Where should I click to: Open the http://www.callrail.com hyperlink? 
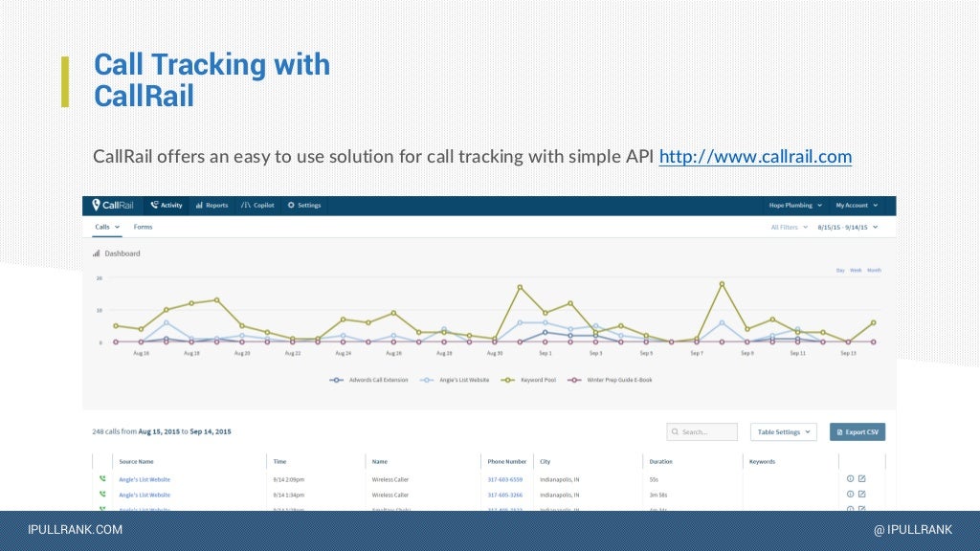point(755,156)
